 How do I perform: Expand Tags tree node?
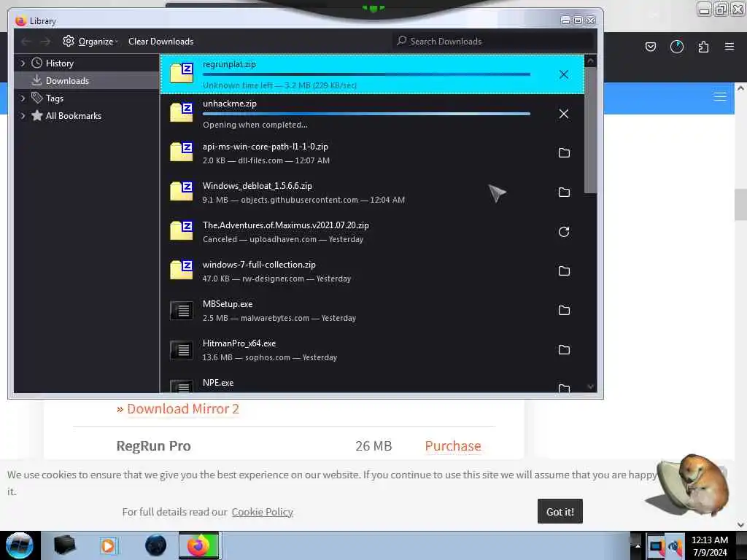click(23, 98)
